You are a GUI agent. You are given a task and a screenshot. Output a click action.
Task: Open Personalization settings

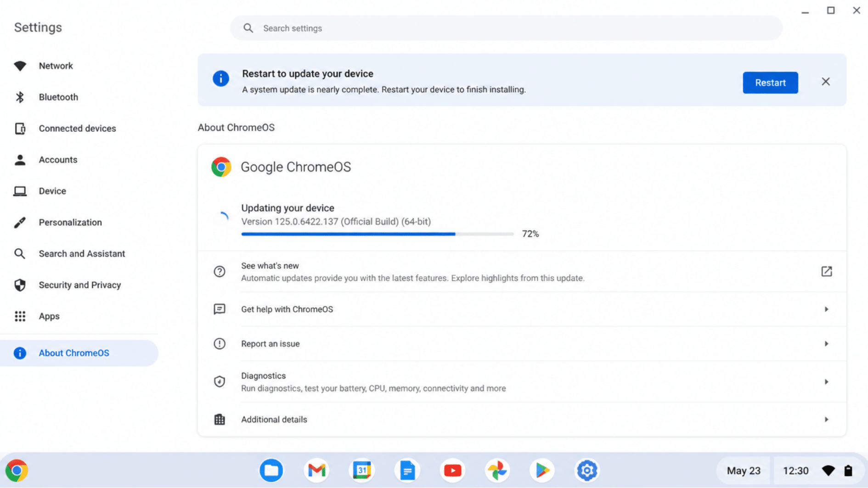[70, 222]
